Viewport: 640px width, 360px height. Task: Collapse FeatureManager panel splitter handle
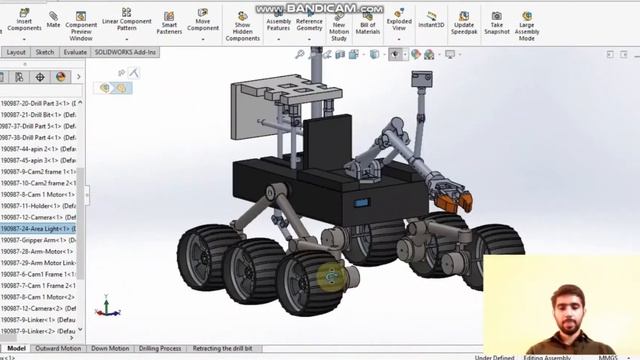coord(87,195)
